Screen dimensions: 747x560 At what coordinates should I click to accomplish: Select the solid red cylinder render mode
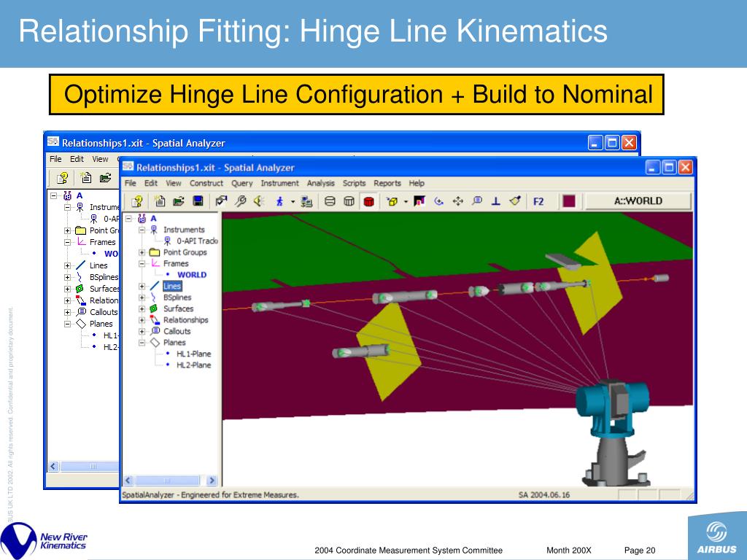(368, 201)
